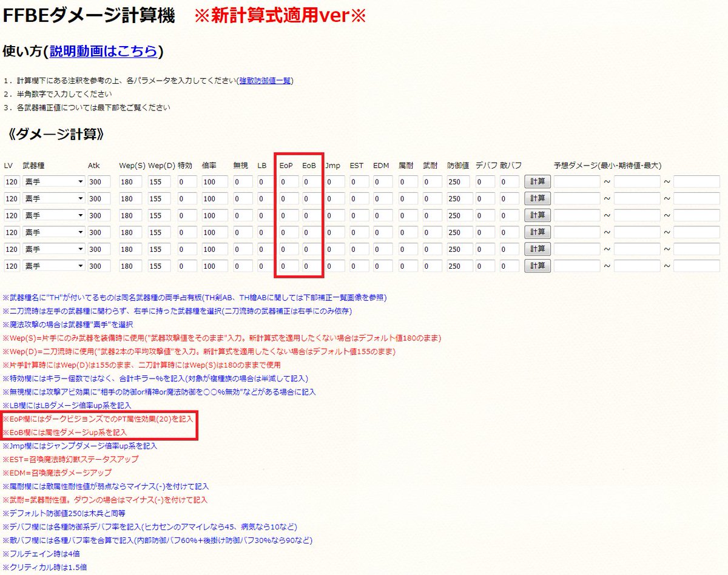This screenshot has height=575, width=728.
Task: Focus the 特効 field in the third row
Action: click(x=187, y=215)
